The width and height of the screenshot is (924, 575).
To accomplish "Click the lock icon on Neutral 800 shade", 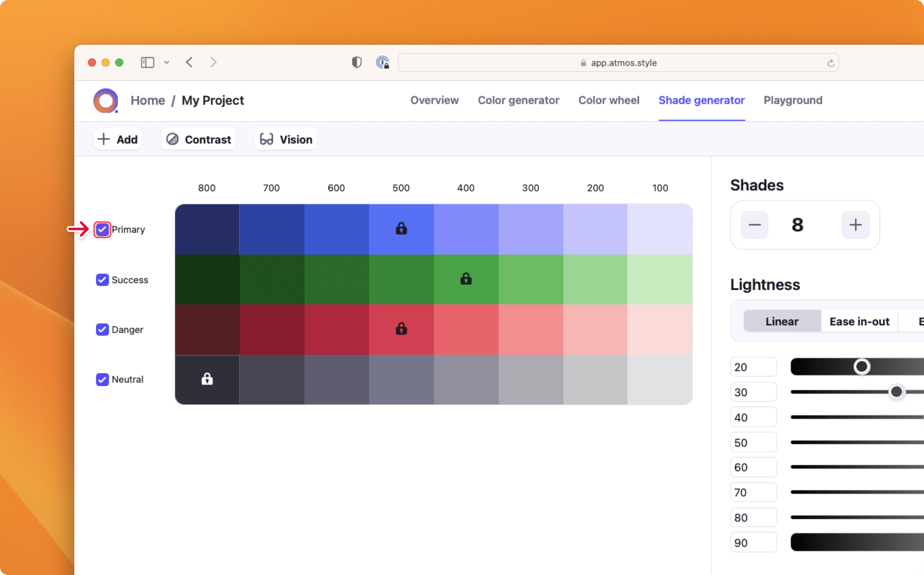I will coord(207,379).
